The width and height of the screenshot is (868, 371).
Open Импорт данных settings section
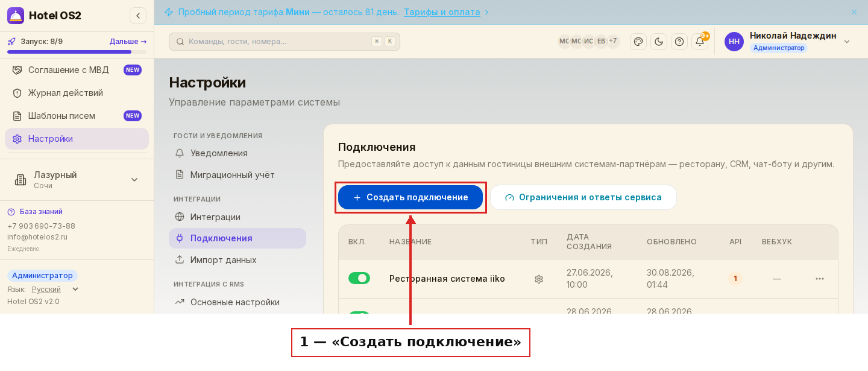pyautogui.click(x=237, y=260)
